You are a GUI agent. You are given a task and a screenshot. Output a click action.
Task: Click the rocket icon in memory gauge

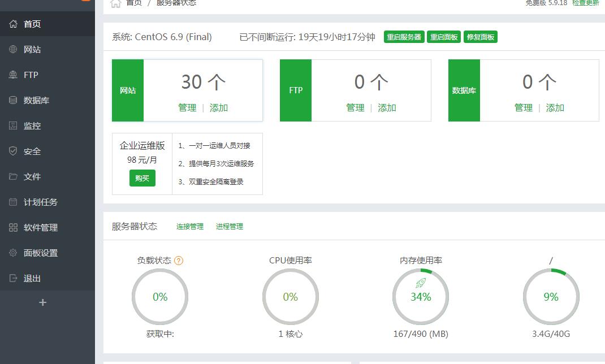coord(421,283)
